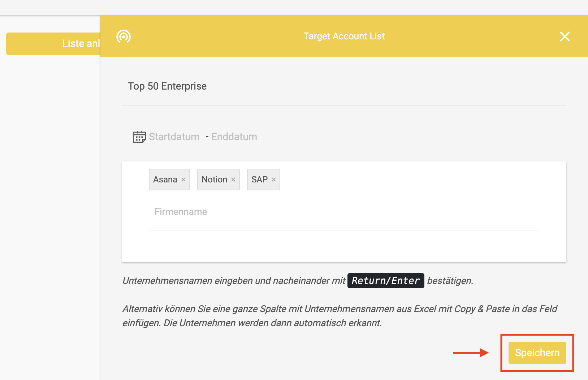The width and height of the screenshot is (588, 380).
Task: Set the Enddatum field
Action: click(234, 137)
